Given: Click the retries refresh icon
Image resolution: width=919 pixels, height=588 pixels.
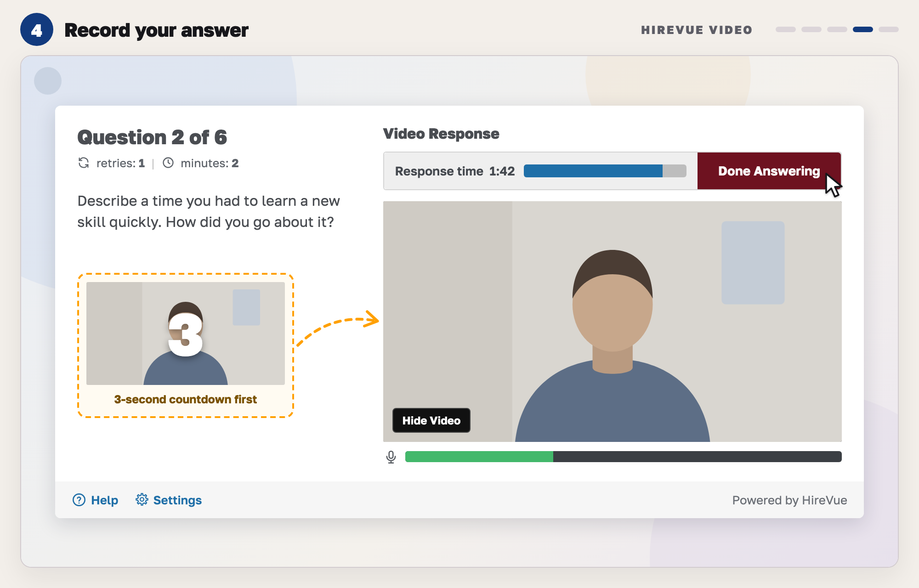Looking at the screenshot, I should tap(84, 163).
